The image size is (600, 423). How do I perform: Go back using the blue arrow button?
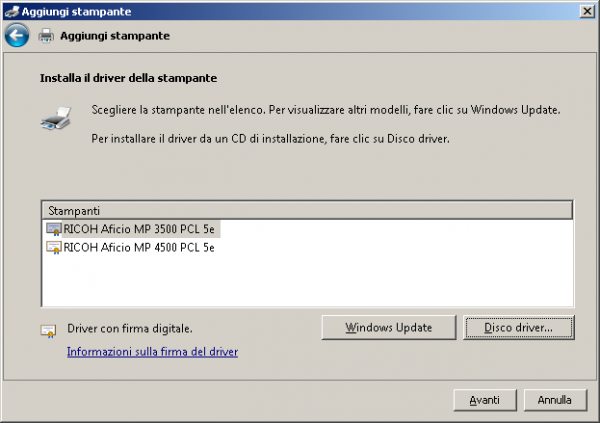click(16, 36)
